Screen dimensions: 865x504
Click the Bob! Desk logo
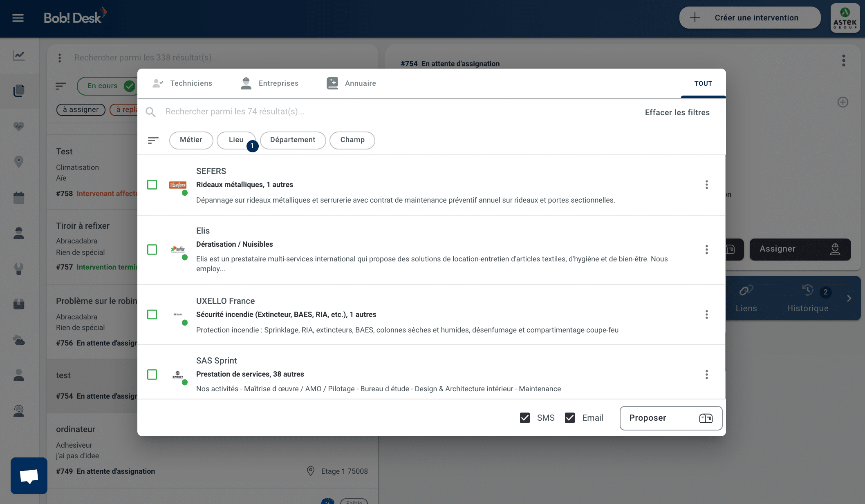point(75,16)
